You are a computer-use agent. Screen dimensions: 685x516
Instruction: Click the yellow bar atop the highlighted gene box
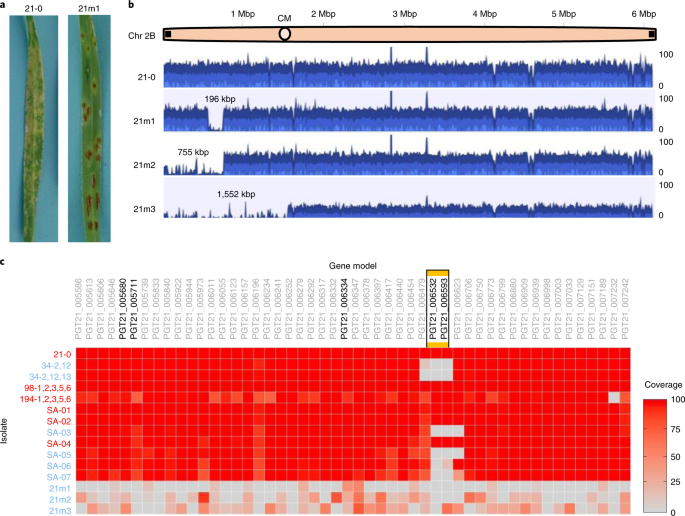tap(438, 274)
